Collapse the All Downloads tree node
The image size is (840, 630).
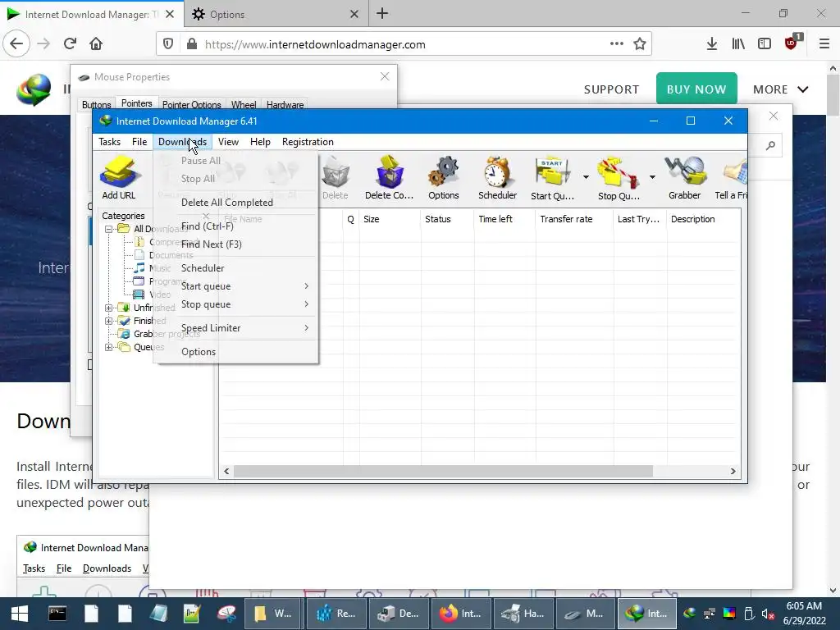109,229
